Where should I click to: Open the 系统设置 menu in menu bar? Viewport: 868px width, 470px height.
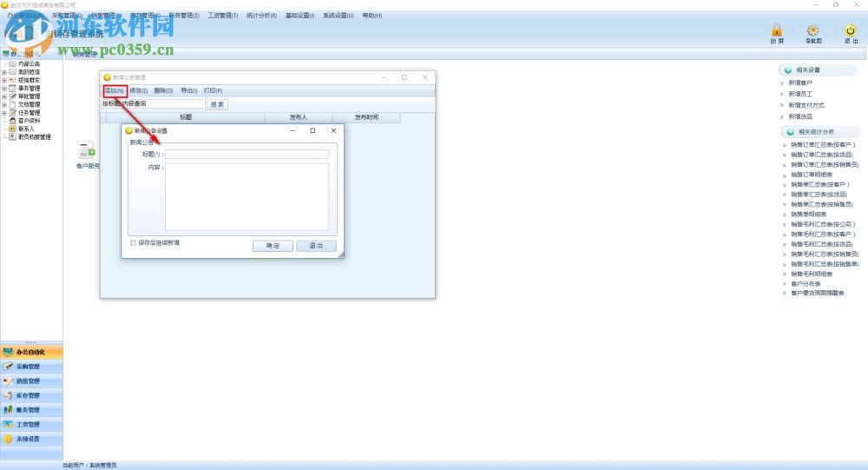(x=339, y=16)
